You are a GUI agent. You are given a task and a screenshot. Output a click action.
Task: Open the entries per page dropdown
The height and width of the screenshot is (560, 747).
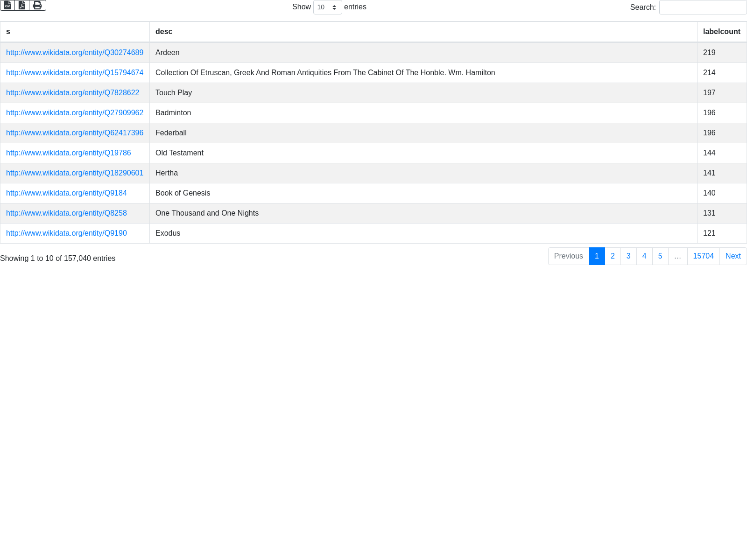coord(327,7)
